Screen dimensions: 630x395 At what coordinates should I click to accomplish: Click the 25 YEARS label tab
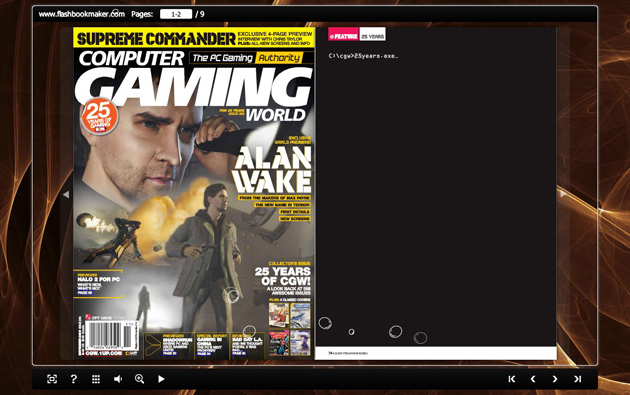coord(372,35)
